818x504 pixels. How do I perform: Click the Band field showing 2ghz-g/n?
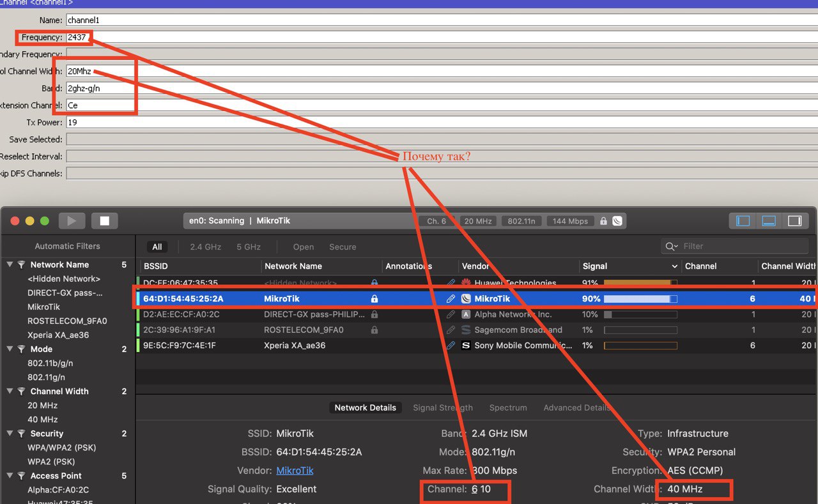[442, 88]
